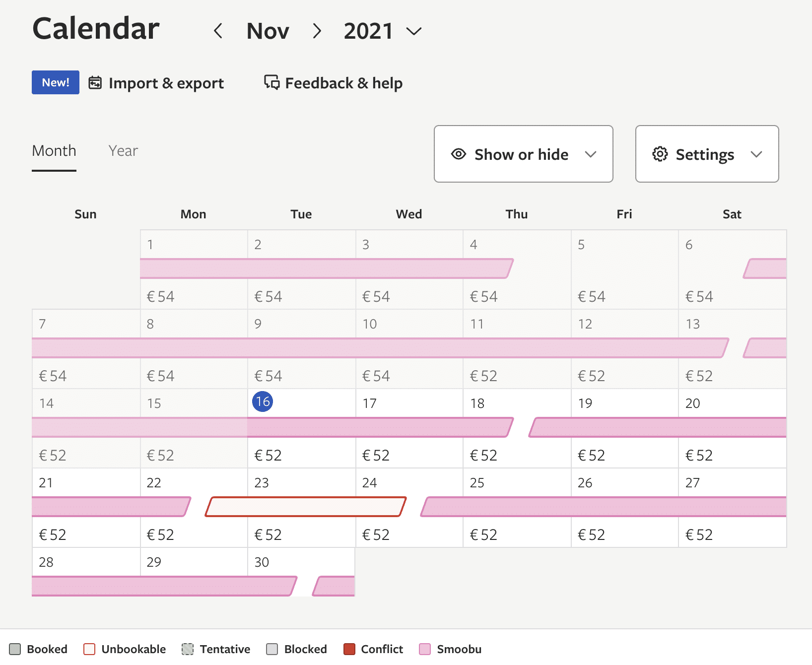Click the €52 price on Nov 17
Image resolution: width=812 pixels, height=665 pixels.
click(376, 456)
